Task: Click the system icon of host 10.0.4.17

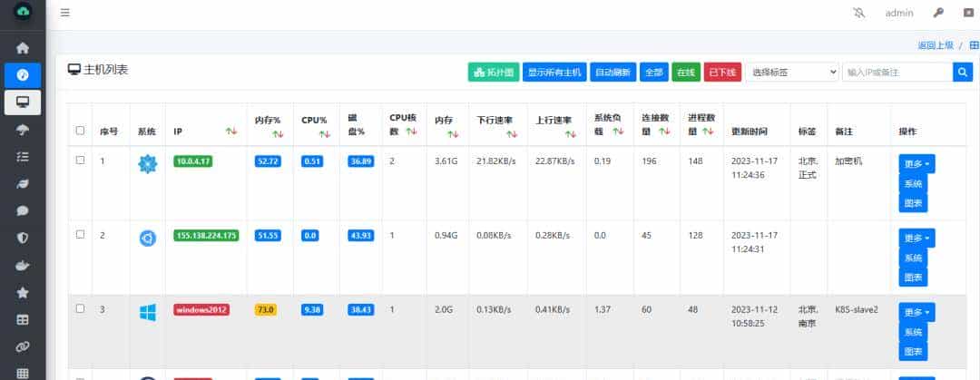Action: pyautogui.click(x=148, y=164)
